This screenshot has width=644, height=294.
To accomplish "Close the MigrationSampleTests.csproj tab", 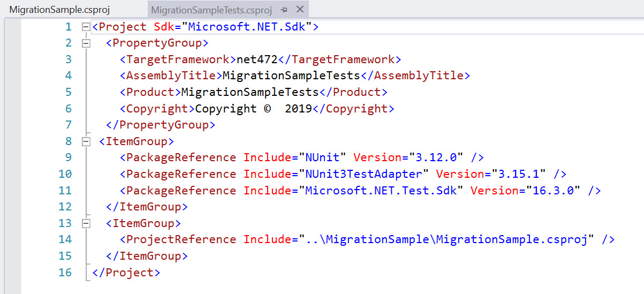I will pos(300,10).
